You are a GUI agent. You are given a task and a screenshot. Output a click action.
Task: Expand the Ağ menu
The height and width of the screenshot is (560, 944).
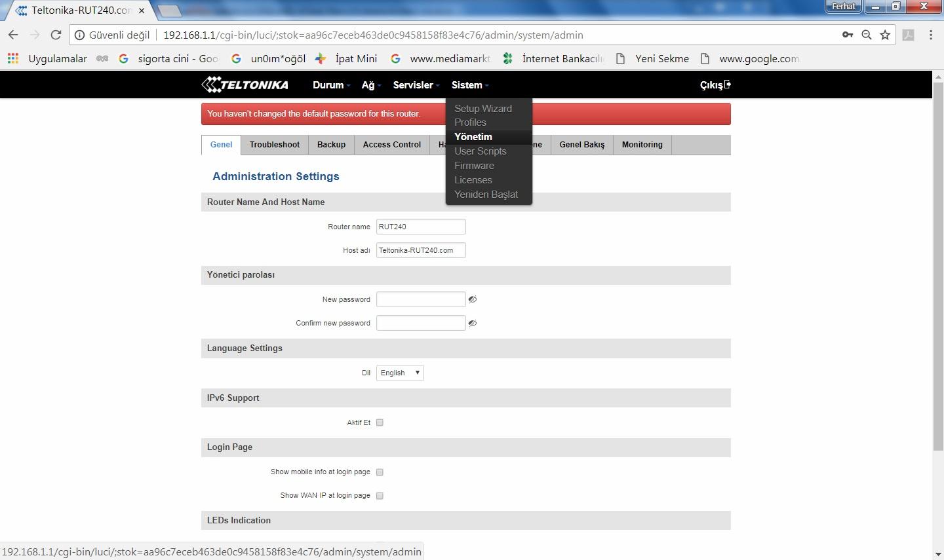pyautogui.click(x=370, y=84)
